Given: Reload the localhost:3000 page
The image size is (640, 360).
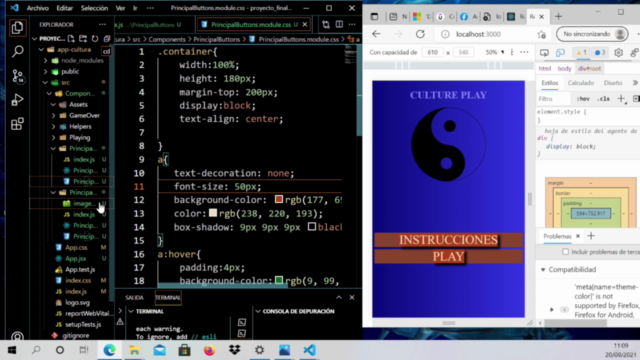Looking at the screenshot, I should click(x=420, y=34).
